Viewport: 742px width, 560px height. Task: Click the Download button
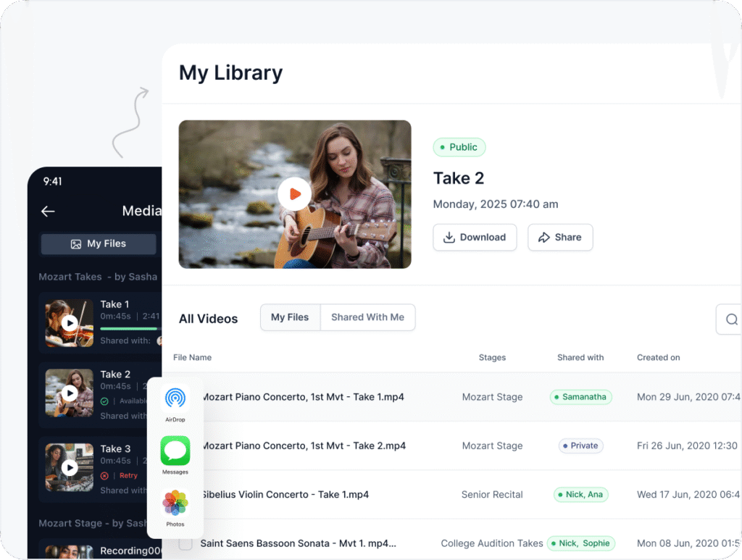pos(475,237)
